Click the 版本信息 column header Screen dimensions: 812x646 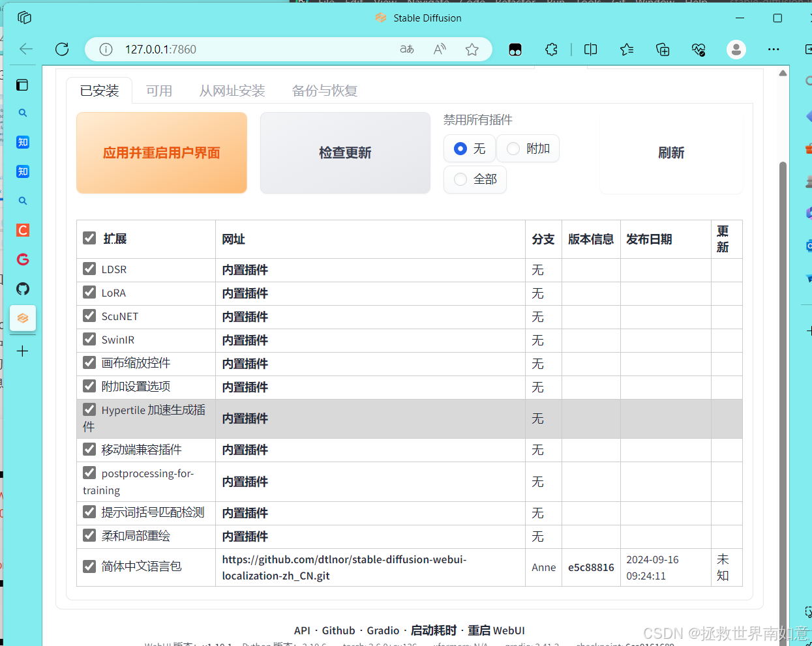591,239
